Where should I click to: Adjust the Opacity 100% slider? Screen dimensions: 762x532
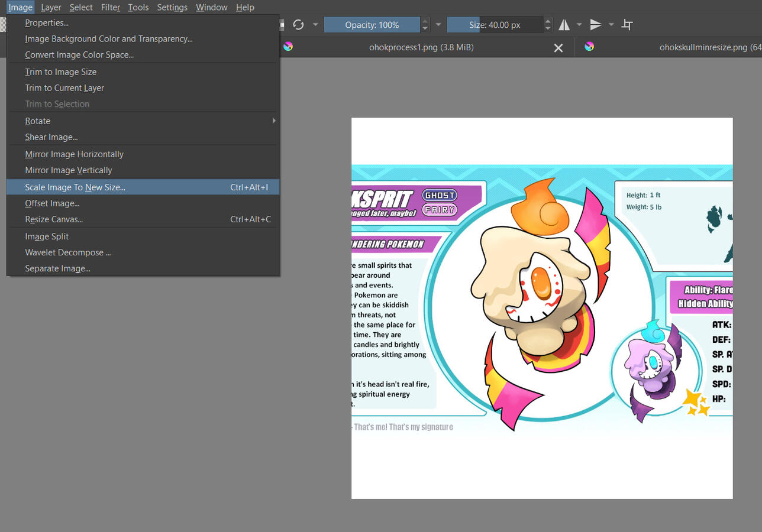372,25
